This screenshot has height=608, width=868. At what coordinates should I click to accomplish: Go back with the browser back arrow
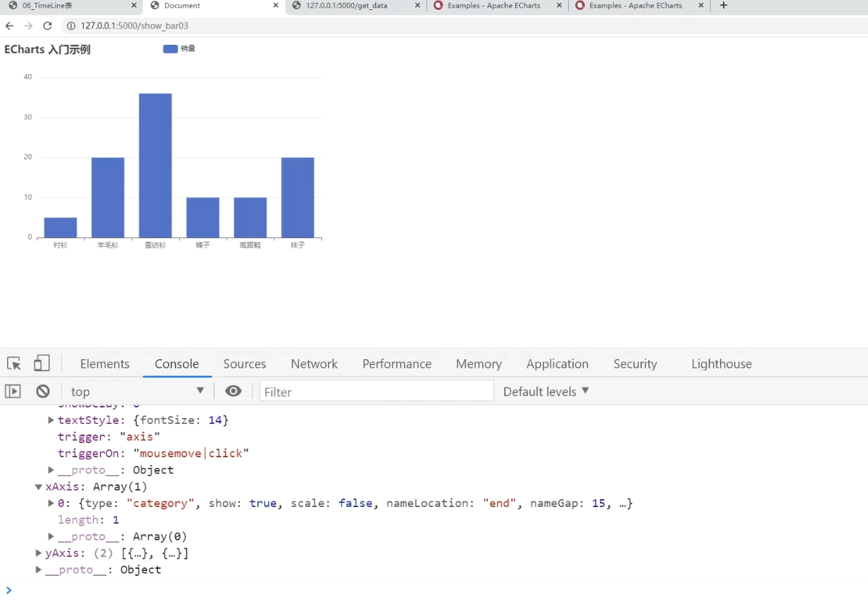click(9, 26)
